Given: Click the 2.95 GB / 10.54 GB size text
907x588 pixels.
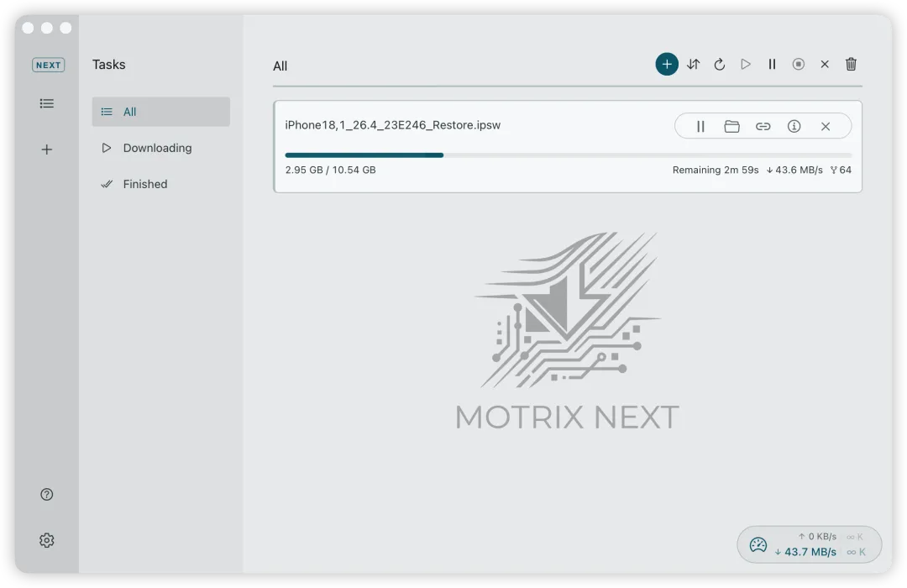Looking at the screenshot, I should (330, 171).
